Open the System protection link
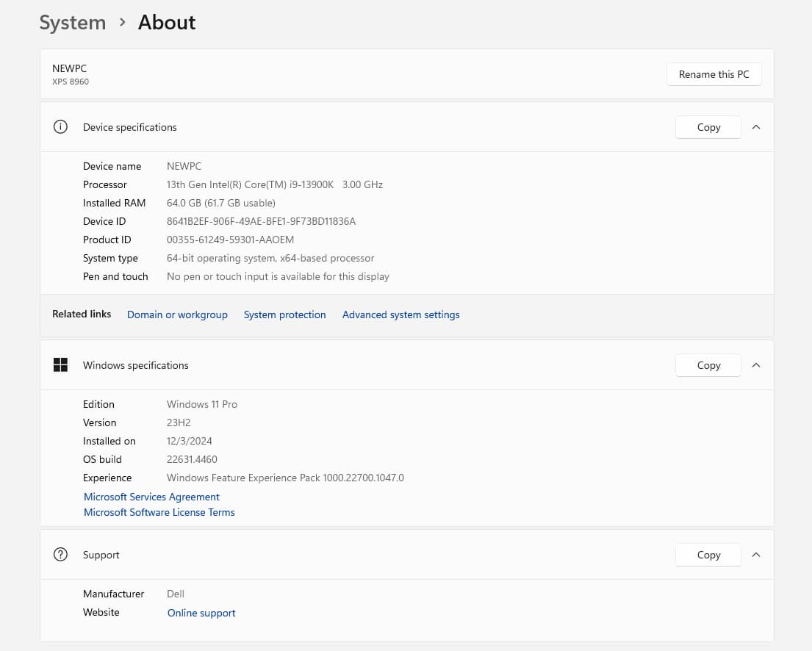The height and width of the screenshot is (651, 812). pyautogui.click(x=284, y=314)
